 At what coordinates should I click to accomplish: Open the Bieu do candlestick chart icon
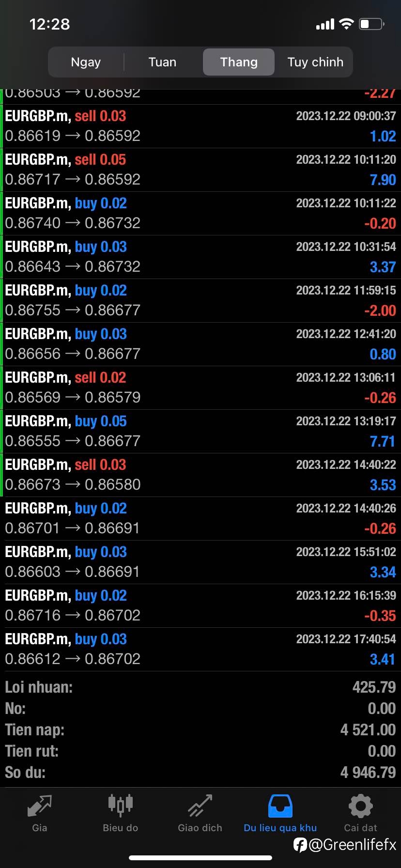click(120, 805)
